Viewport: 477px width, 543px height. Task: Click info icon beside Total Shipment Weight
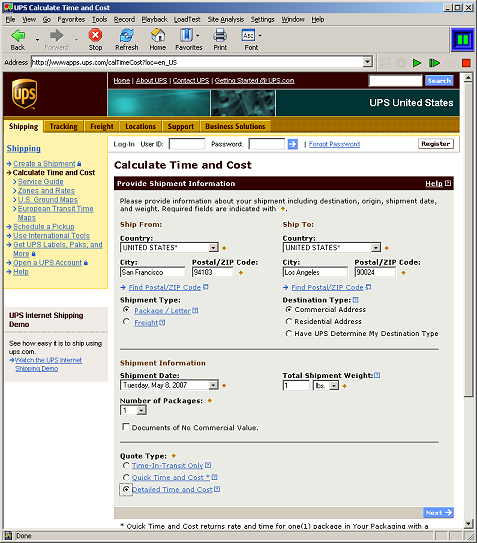click(377, 375)
